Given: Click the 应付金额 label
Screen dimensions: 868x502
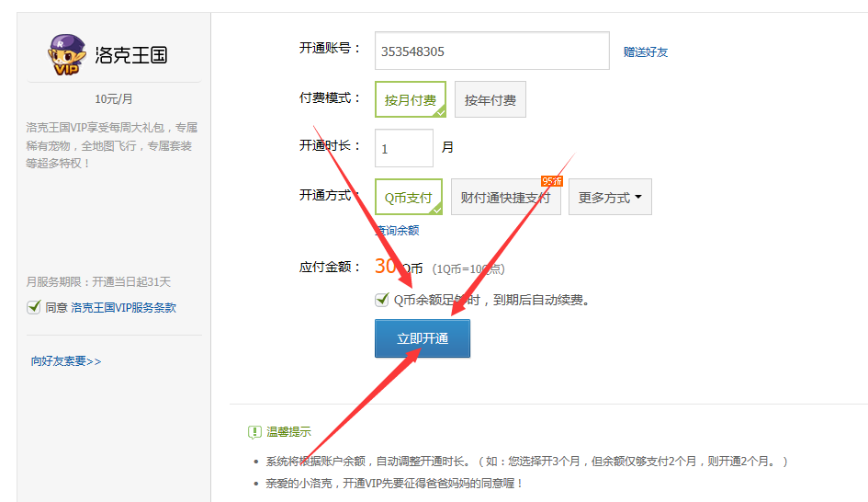Looking at the screenshot, I should pos(330,267).
